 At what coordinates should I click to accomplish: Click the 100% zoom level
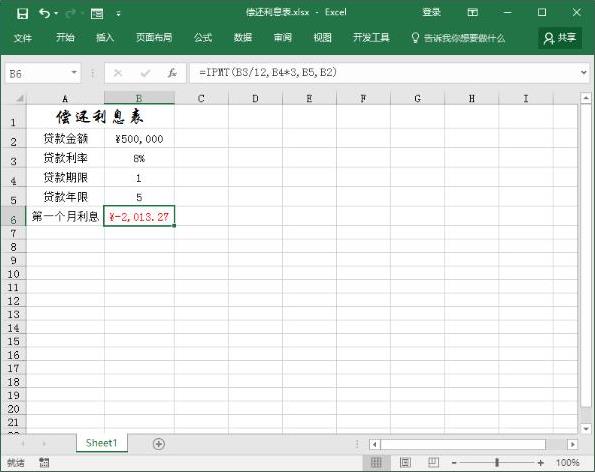coord(567,463)
